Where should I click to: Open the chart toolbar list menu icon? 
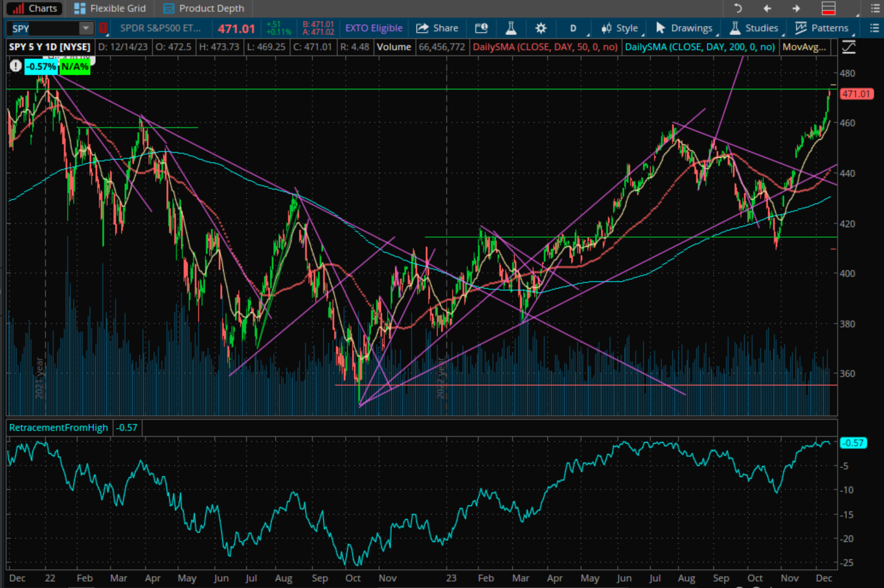874,28
